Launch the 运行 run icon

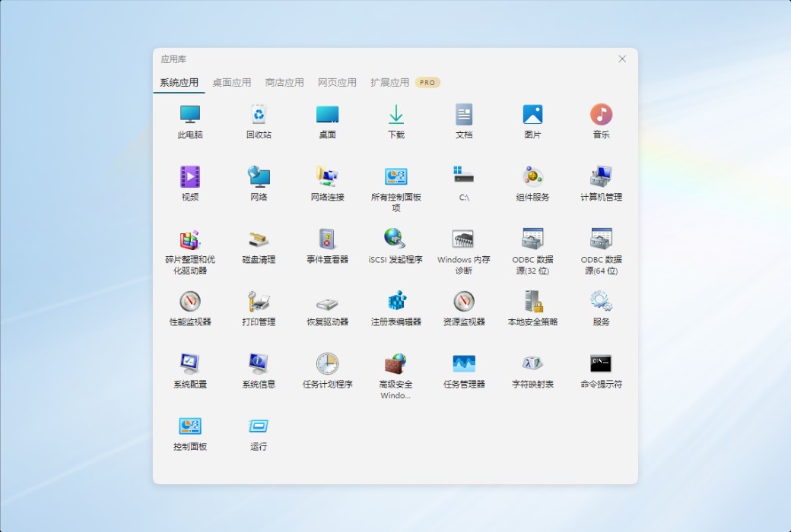(x=259, y=426)
